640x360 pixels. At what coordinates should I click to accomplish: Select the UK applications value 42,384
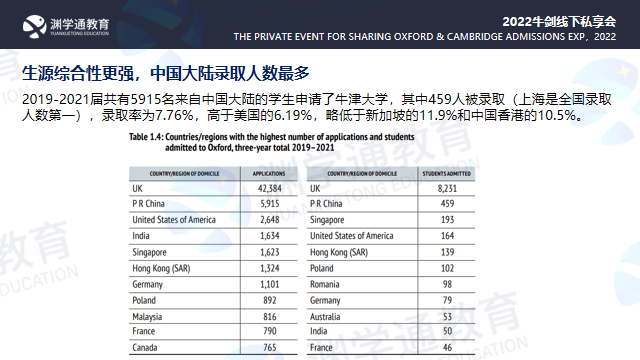[270, 189]
